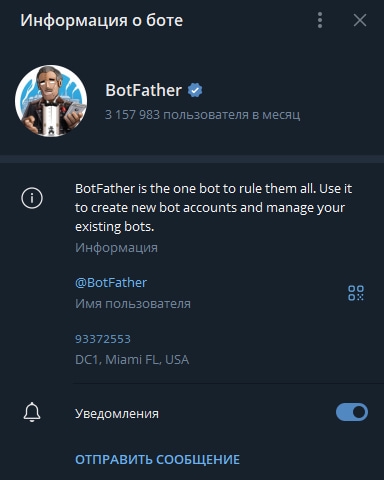Click the Уведомления label

pyautogui.click(x=117, y=414)
